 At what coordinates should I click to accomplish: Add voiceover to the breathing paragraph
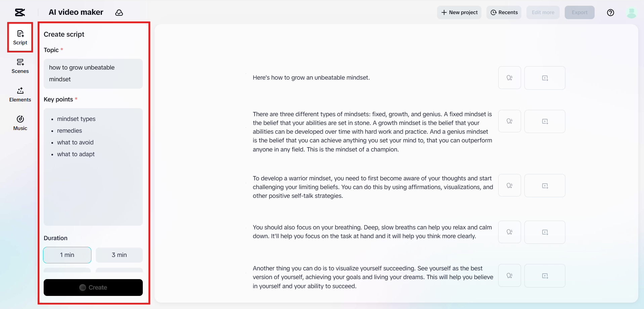click(x=509, y=232)
